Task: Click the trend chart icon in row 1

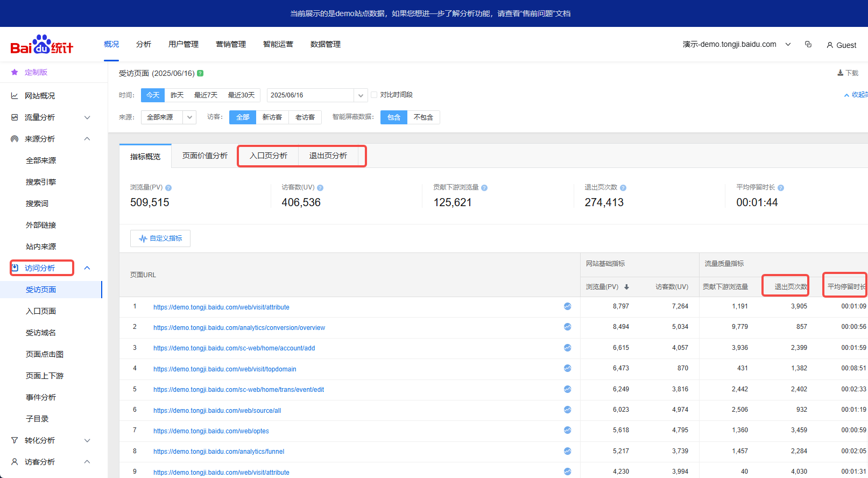Action: [567, 306]
